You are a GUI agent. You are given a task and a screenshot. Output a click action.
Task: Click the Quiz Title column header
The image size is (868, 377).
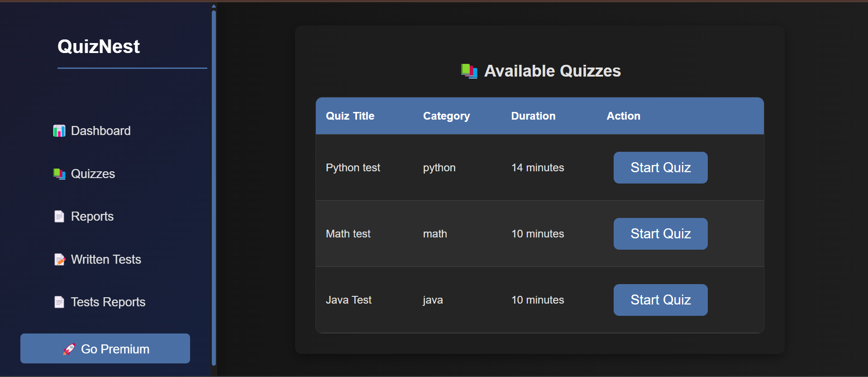pos(350,116)
